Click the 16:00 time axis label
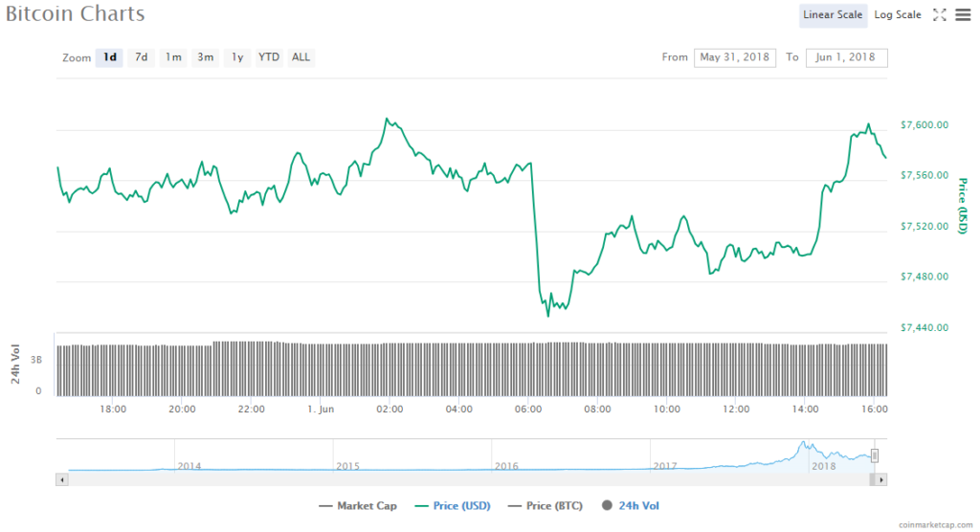 point(875,410)
